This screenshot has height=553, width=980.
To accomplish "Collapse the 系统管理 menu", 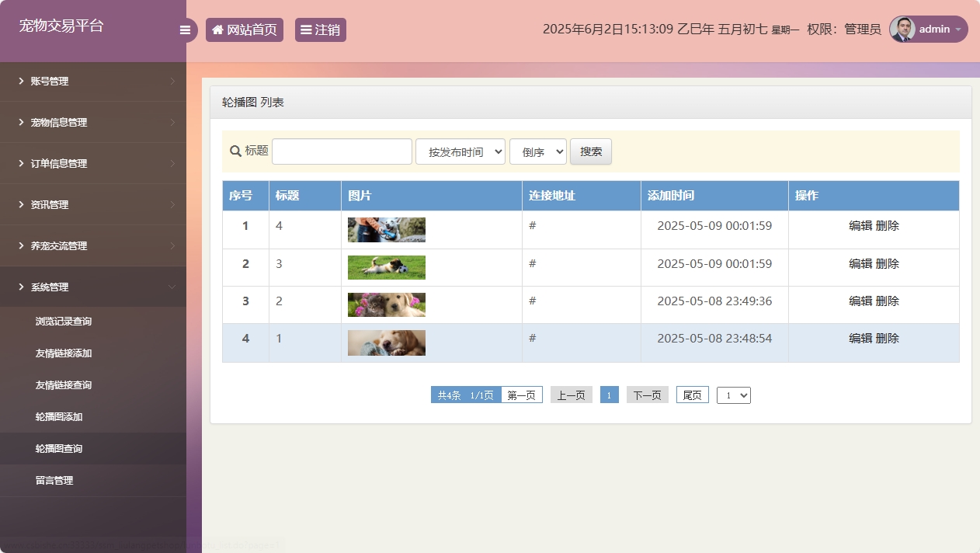I will 93,287.
